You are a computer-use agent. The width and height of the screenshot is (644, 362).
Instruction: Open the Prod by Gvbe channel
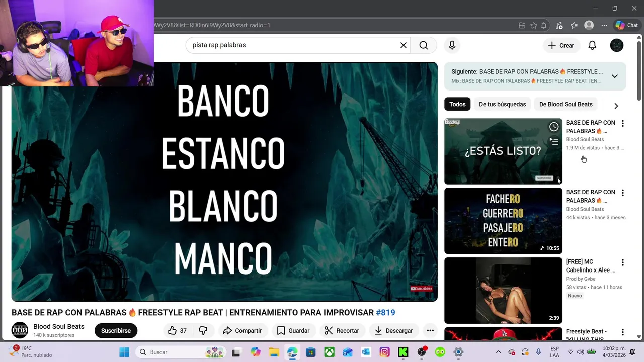point(581,279)
